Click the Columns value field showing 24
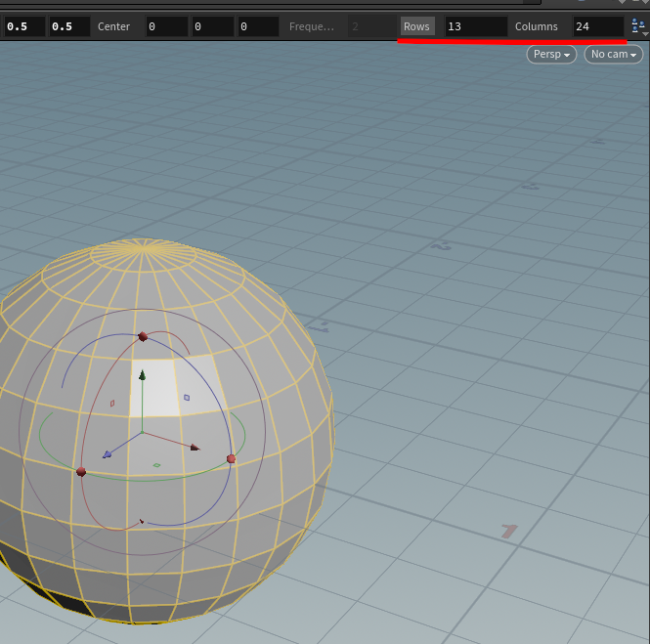 (598, 26)
